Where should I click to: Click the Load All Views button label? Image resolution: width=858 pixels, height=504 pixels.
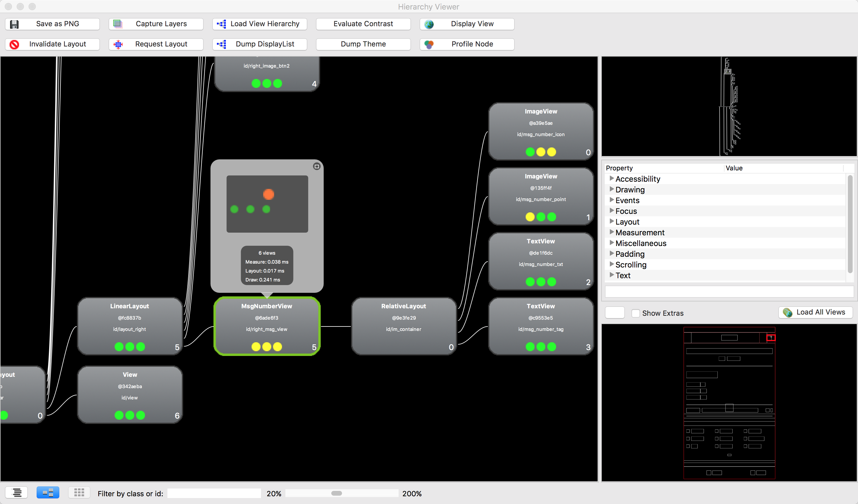tap(821, 312)
